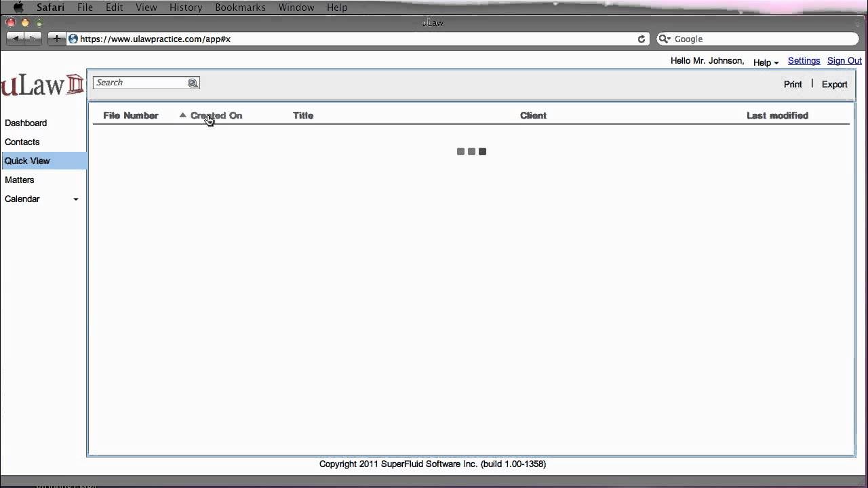Click the Print button
The height and width of the screenshot is (488, 868).
coord(793,85)
